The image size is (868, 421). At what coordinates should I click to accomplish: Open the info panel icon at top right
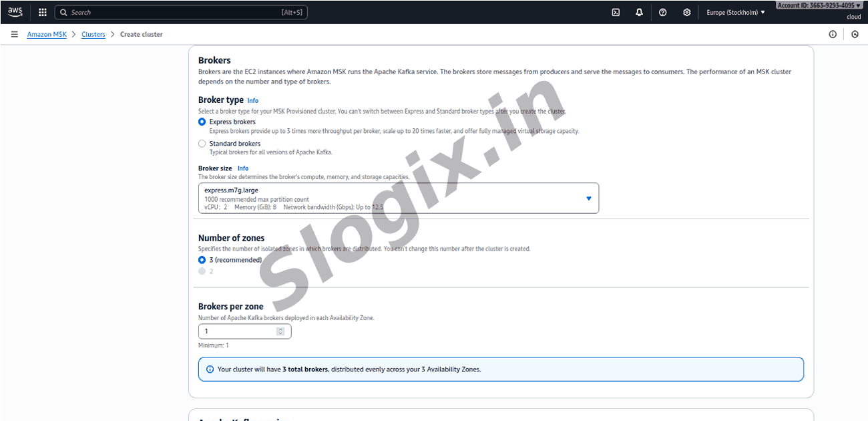[833, 34]
